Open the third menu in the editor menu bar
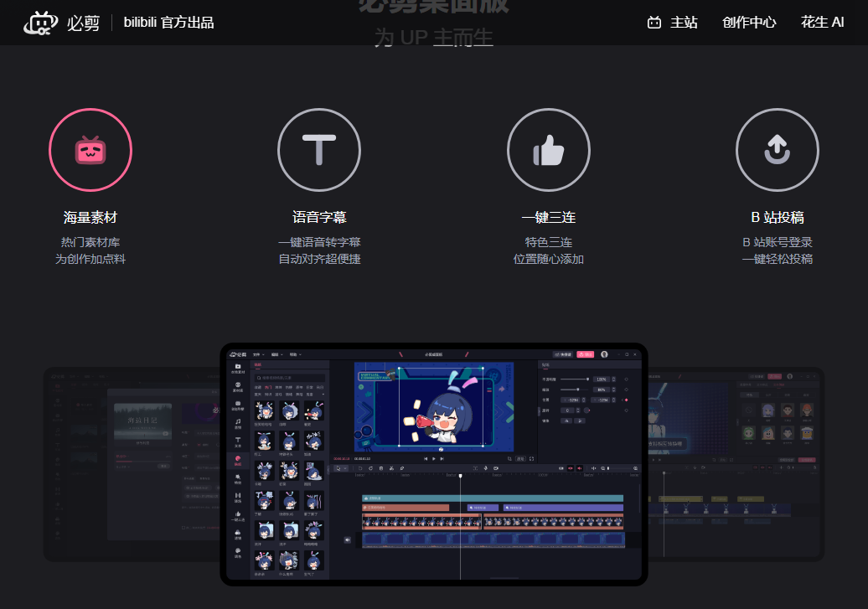The image size is (868, 609). [x=295, y=354]
